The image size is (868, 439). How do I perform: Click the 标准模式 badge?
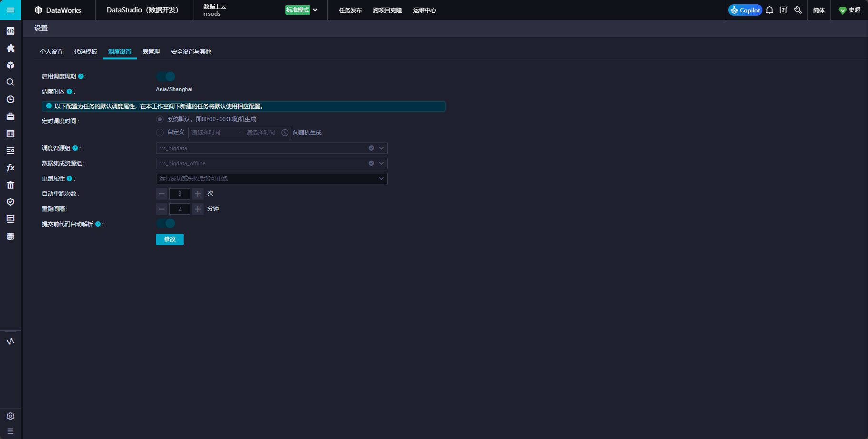click(x=298, y=10)
